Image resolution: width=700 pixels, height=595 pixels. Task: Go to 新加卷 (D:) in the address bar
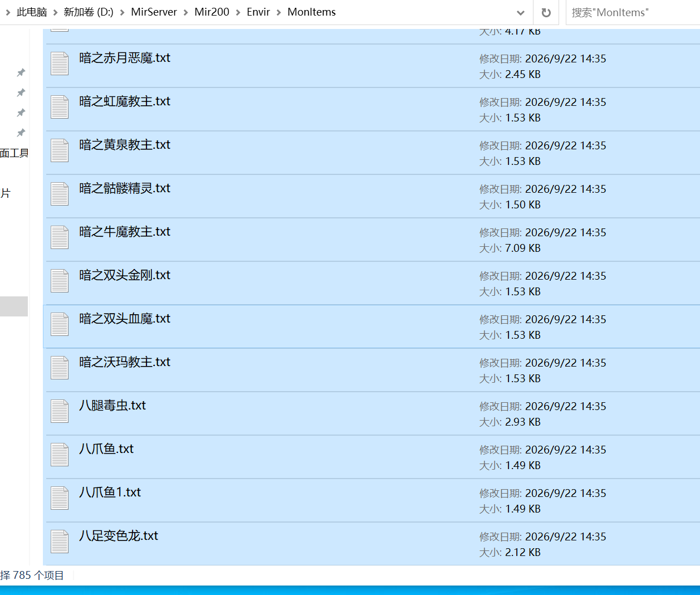(89, 12)
